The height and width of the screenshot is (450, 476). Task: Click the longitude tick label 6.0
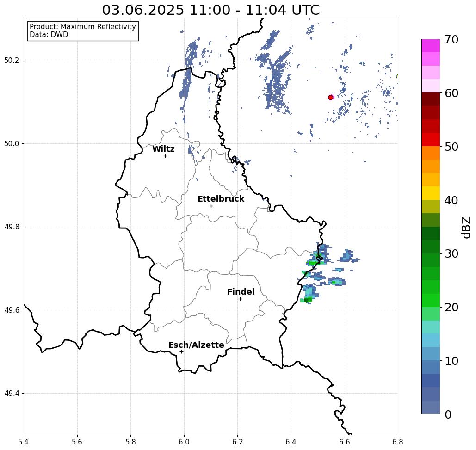pos(184,442)
